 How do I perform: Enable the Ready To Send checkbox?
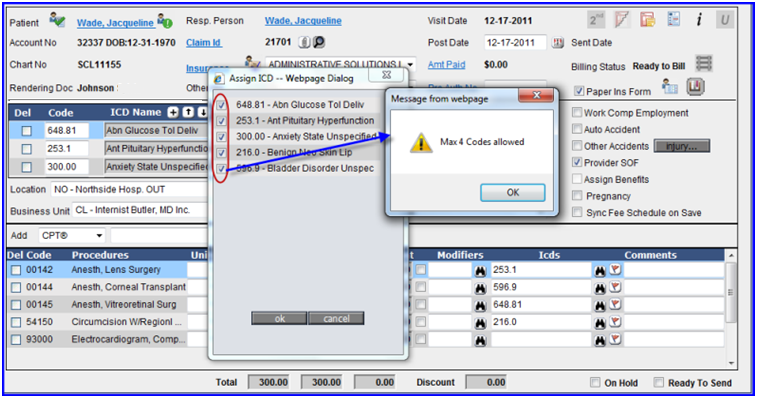658,383
